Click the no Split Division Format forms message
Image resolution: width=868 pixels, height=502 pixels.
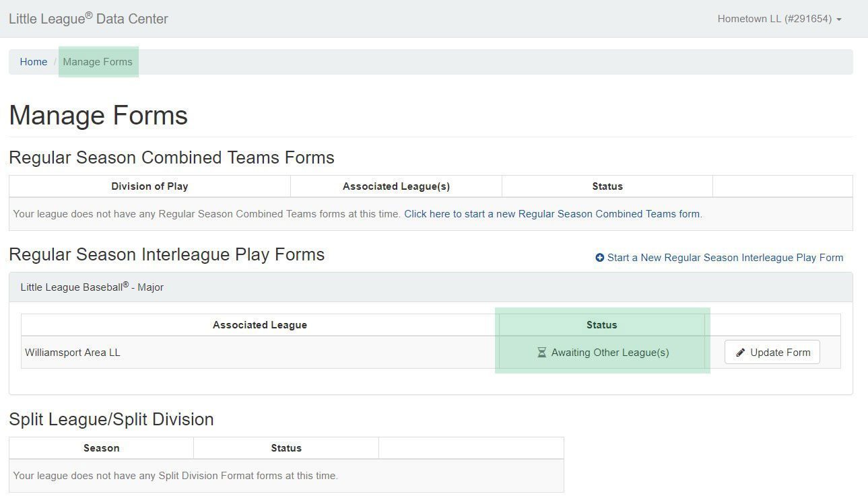click(175, 476)
